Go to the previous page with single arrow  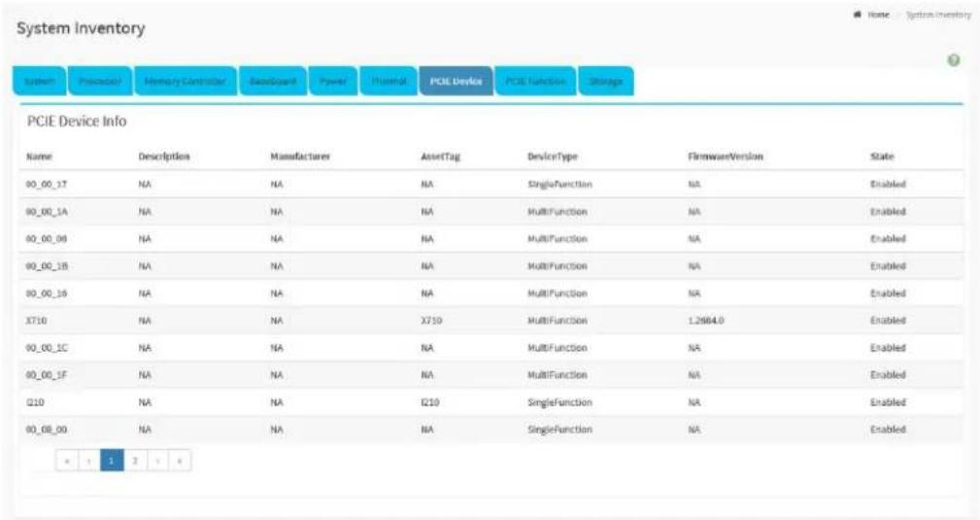(x=89, y=461)
